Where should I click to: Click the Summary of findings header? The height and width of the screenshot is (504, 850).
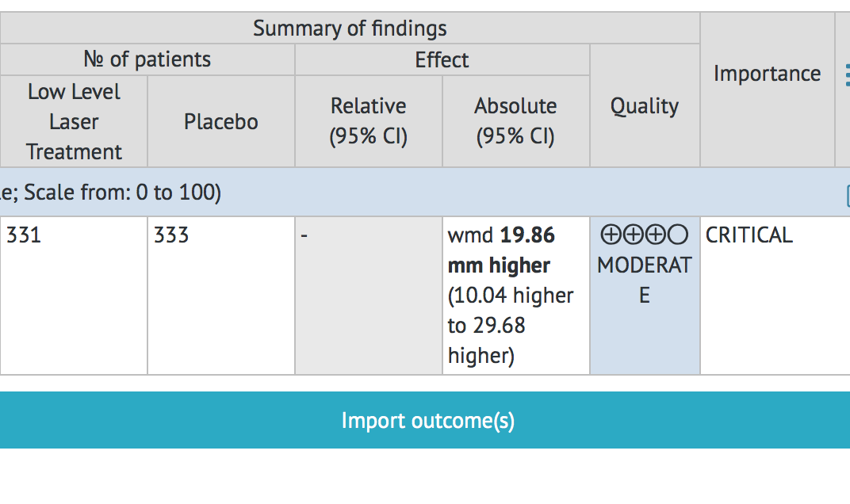pos(350,29)
